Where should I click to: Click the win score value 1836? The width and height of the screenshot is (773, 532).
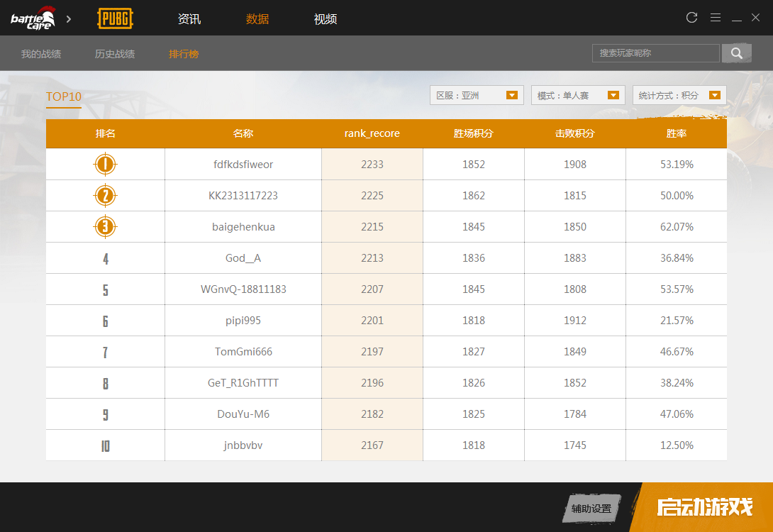(x=473, y=258)
